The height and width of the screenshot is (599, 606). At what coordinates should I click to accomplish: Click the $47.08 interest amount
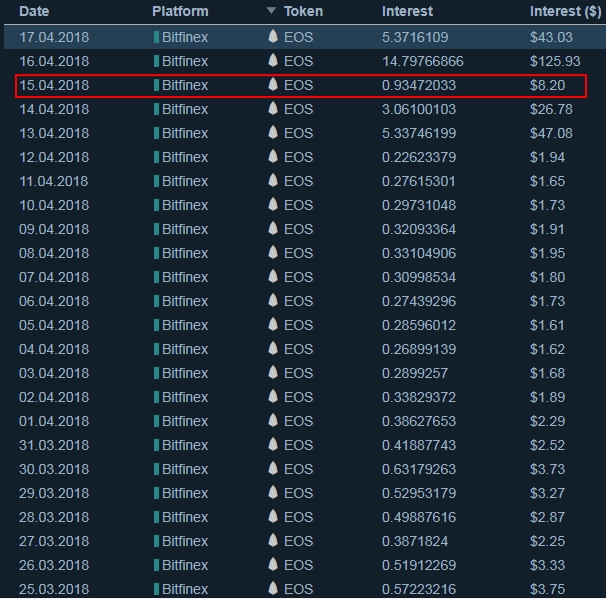click(551, 133)
